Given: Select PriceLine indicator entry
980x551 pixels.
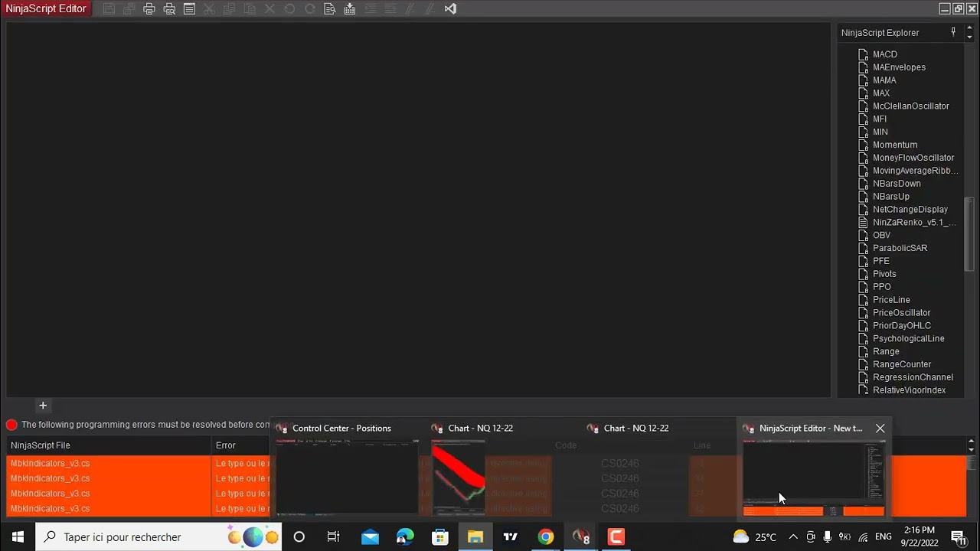Looking at the screenshot, I should [891, 300].
